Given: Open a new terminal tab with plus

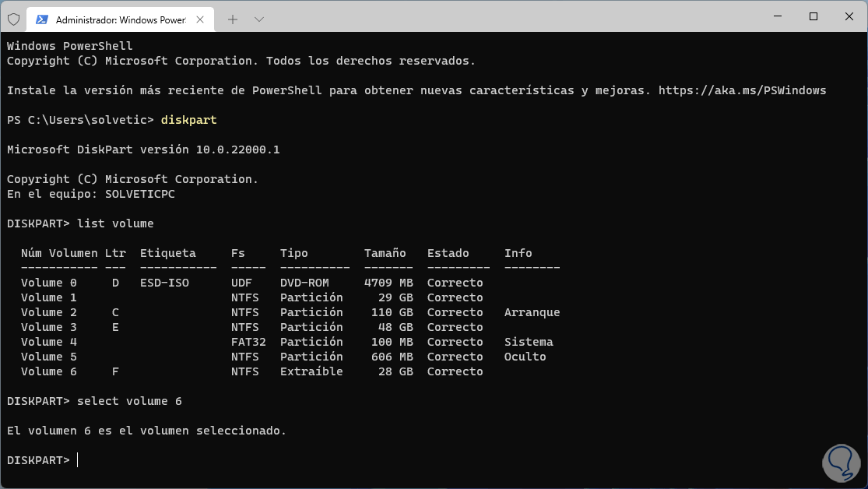Looking at the screenshot, I should tap(232, 19).
